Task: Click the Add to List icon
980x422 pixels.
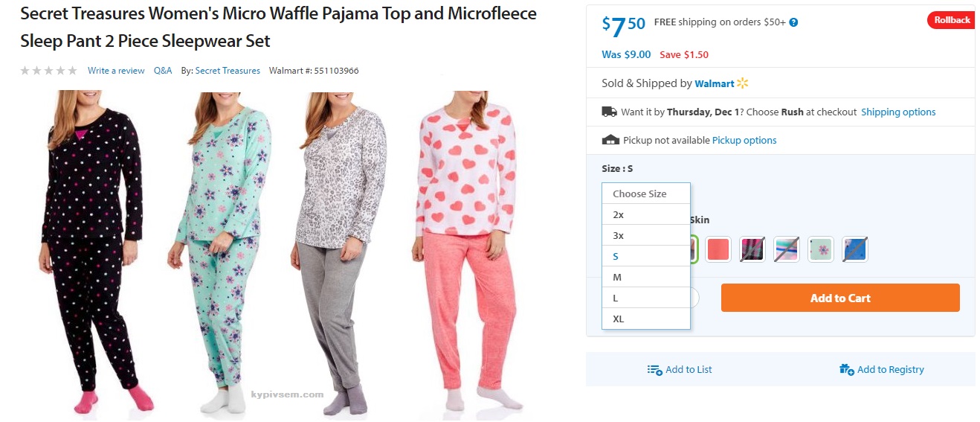Action: [x=654, y=370]
